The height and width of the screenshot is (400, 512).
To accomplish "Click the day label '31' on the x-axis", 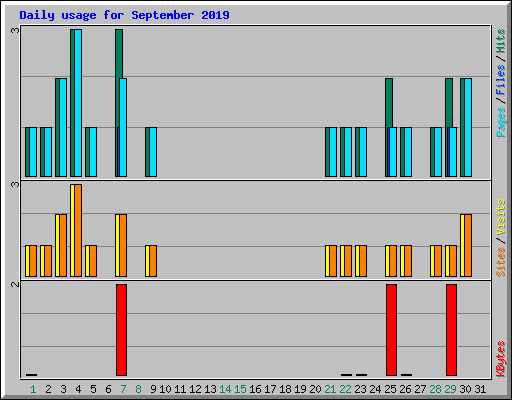I will pyautogui.click(x=480, y=389).
